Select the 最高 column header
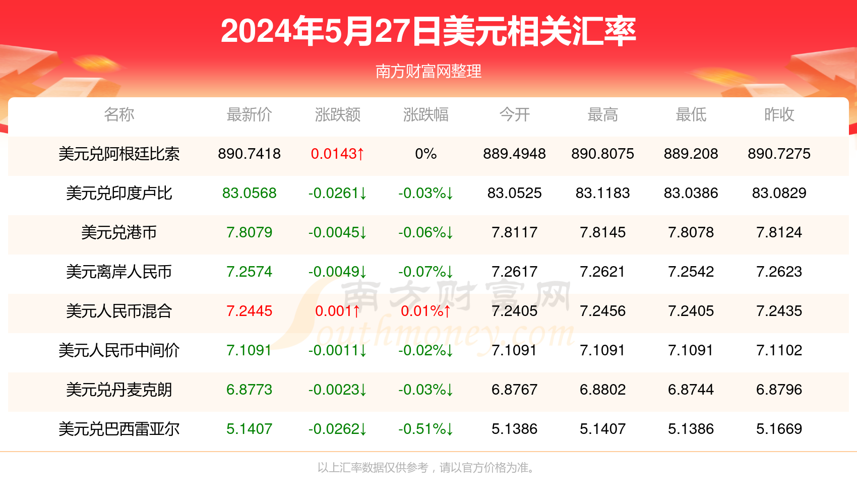857x504 pixels. click(603, 114)
